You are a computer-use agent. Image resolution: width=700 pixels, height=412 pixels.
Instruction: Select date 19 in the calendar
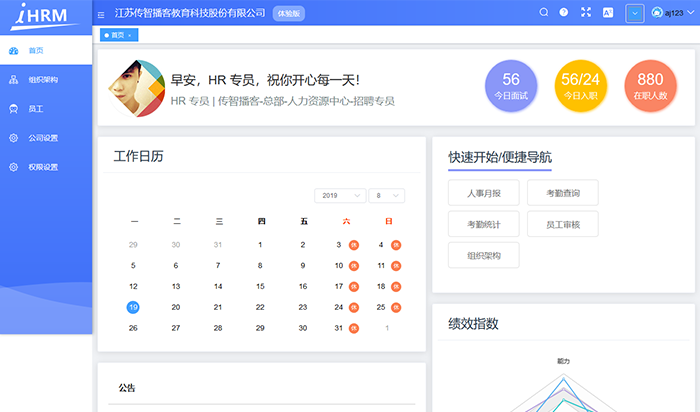click(133, 308)
